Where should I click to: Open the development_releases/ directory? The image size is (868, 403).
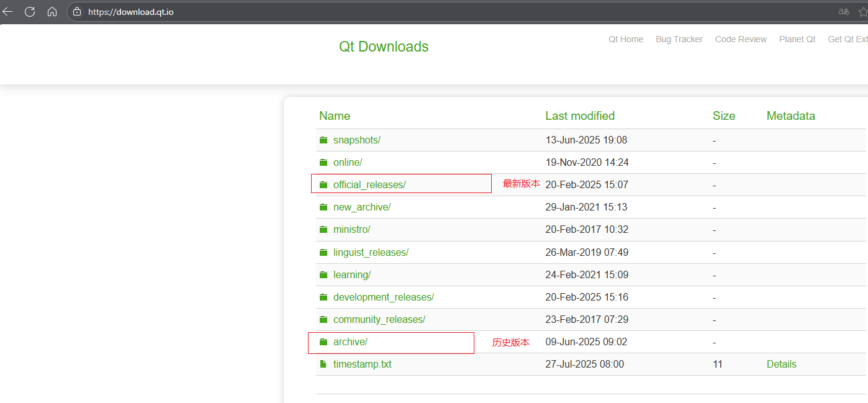384,297
